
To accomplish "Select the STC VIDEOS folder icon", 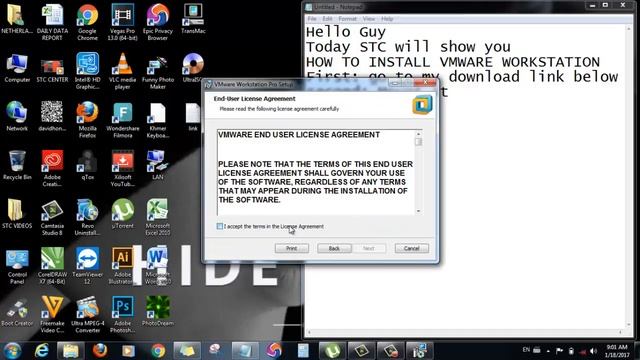I will coord(17,214).
